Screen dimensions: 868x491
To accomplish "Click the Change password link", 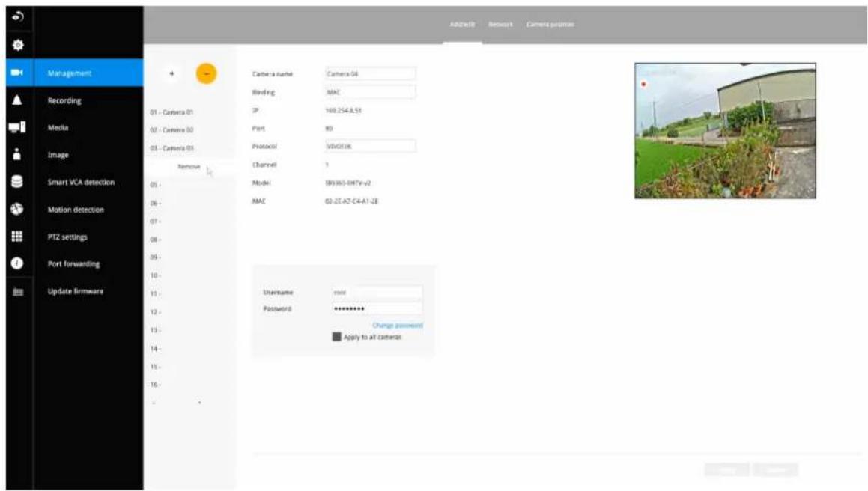I will (x=398, y=326).
